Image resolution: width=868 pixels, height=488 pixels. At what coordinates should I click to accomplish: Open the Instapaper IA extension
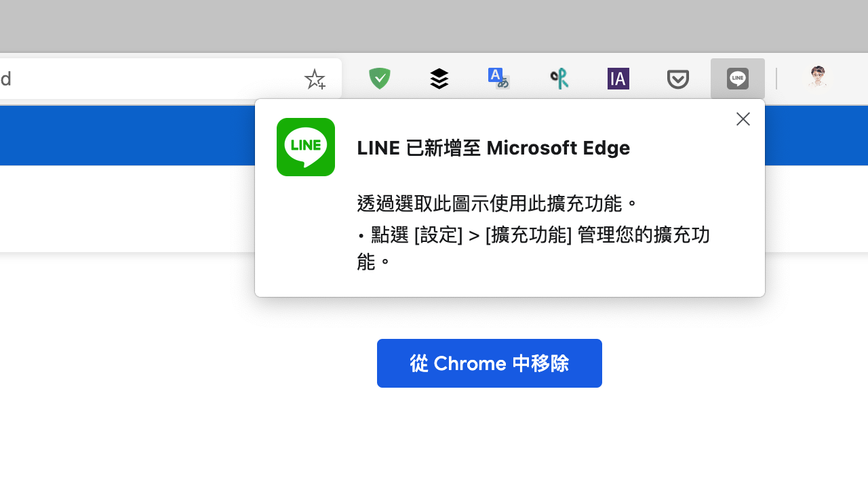618,79
